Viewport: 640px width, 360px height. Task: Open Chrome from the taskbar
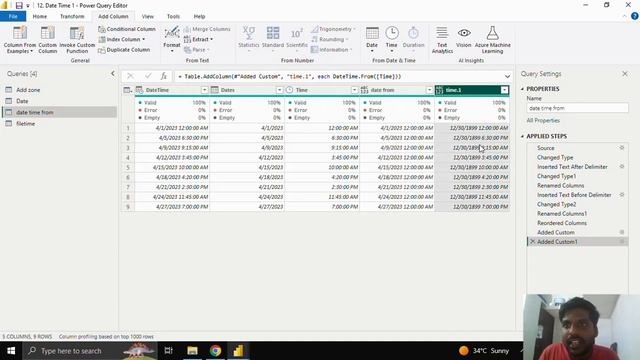[215, 351]
